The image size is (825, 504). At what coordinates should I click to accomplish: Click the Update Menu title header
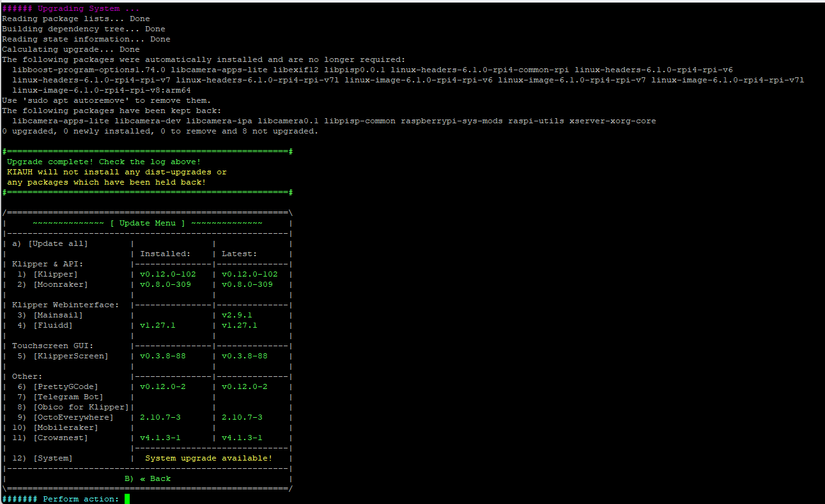click(x=148, y=223)
